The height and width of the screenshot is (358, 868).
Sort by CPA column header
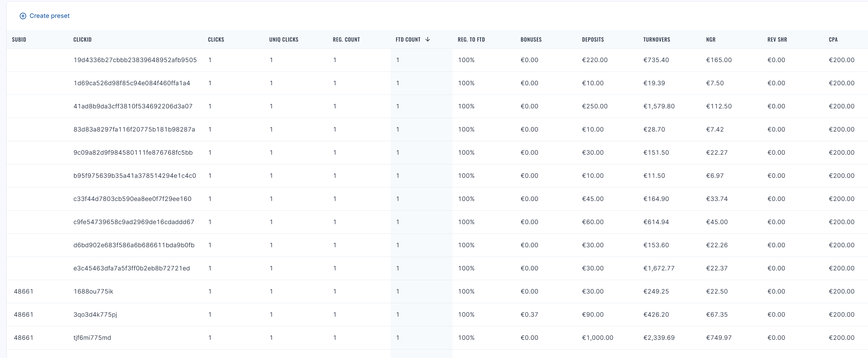point(833,40)
